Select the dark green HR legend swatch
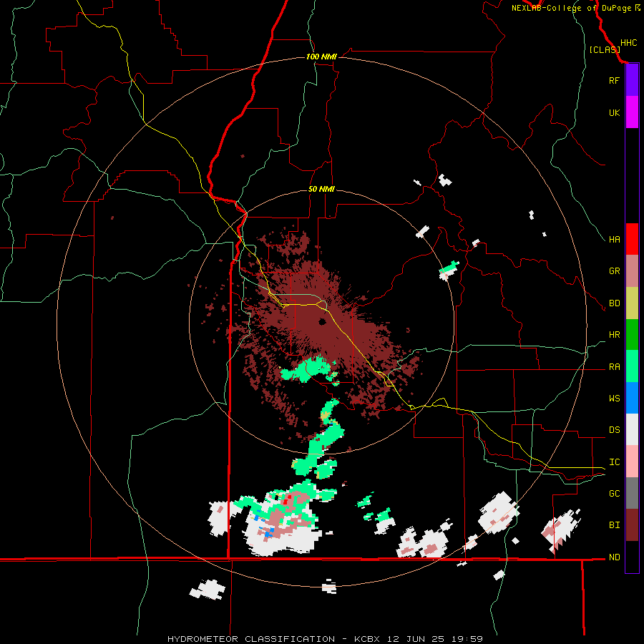644x644 pixels. pyautogui.click(x=632, y=335)
